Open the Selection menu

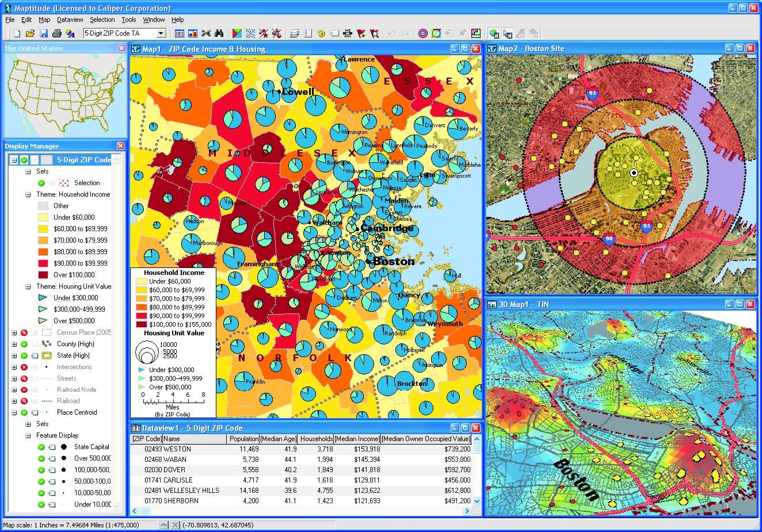pos(102,20)
